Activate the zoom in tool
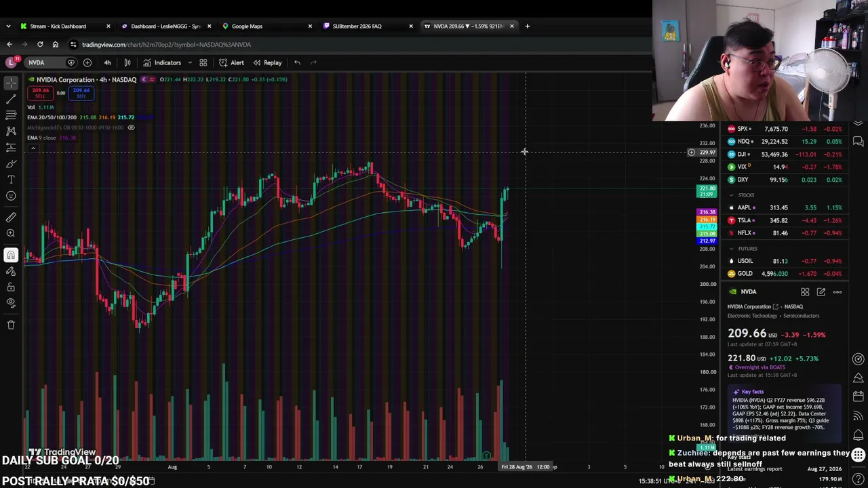 (x=11, y=234)
